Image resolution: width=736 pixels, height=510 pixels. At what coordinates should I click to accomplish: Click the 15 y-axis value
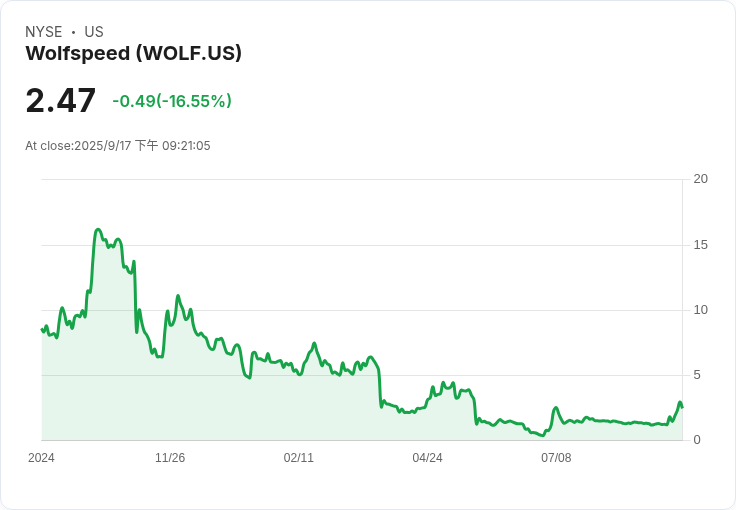700,245
